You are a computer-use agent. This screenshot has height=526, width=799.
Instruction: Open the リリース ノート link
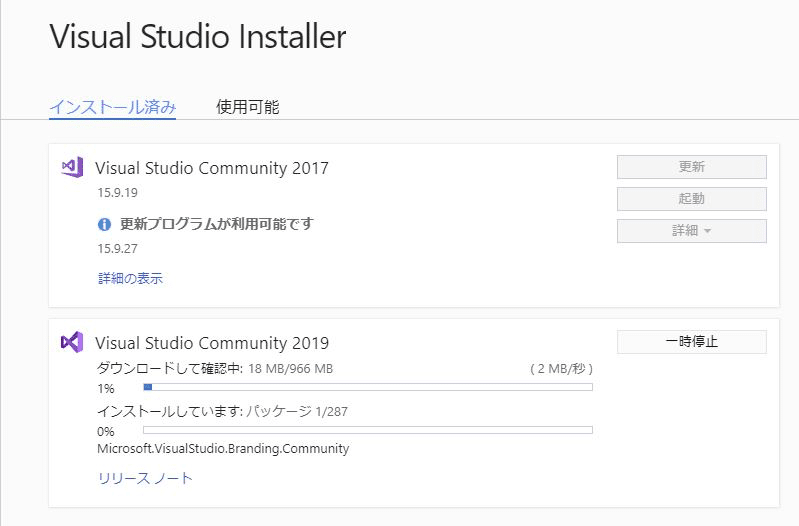tap(145, 478)
